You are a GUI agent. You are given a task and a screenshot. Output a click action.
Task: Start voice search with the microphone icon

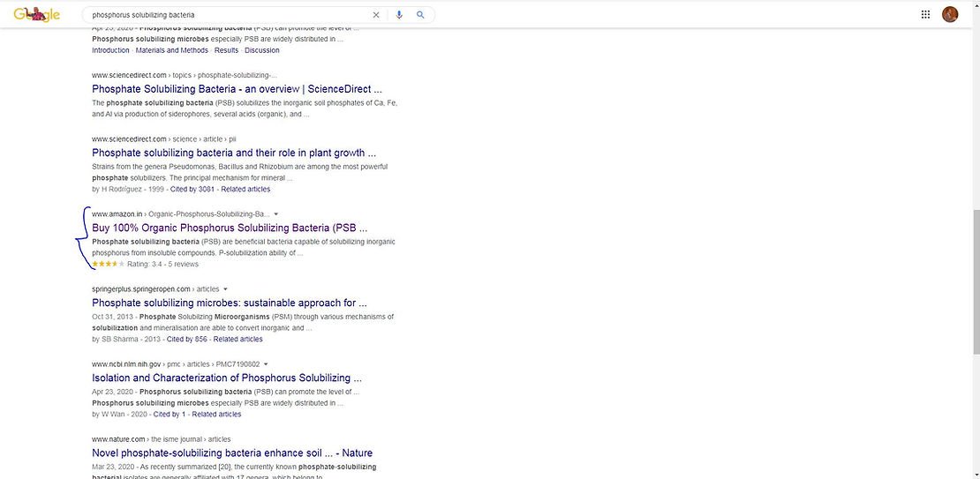pos(399,15)
